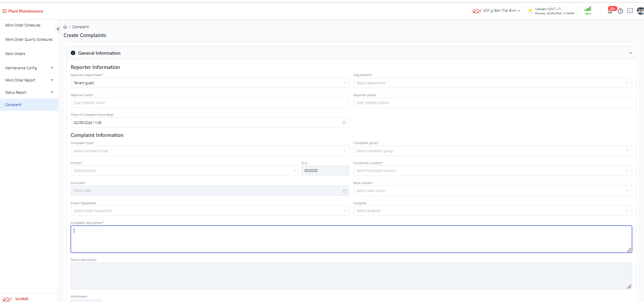Image resolution: width=644 pixels, height=302 pixels.
Task: Open Work Order Schedules in the sidebar
Action: point(23,25)
